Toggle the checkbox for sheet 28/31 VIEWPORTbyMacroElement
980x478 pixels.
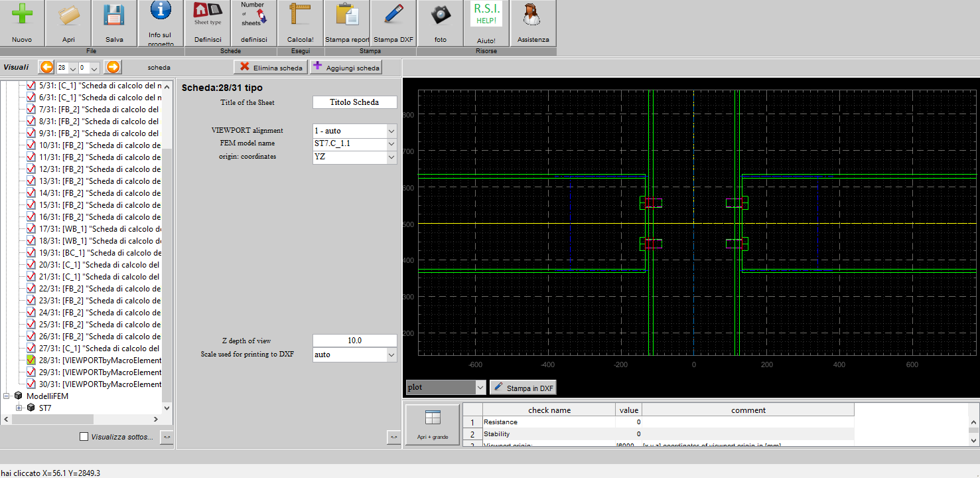[31, 360]
